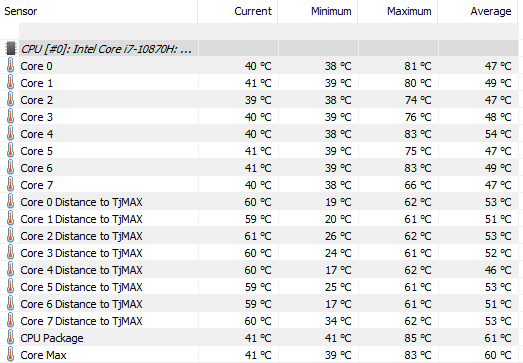This screenshot has width=523, height=363.
Task: Collapse the CPU [#0]: Intel Core i7-10870H group
Action: [106, 49]
